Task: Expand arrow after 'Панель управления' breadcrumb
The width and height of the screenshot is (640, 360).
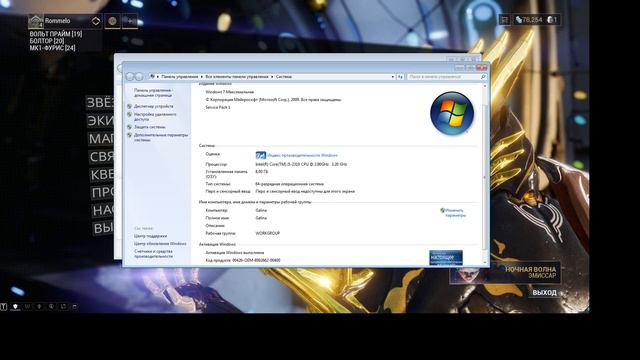Action: pos(202,77)
